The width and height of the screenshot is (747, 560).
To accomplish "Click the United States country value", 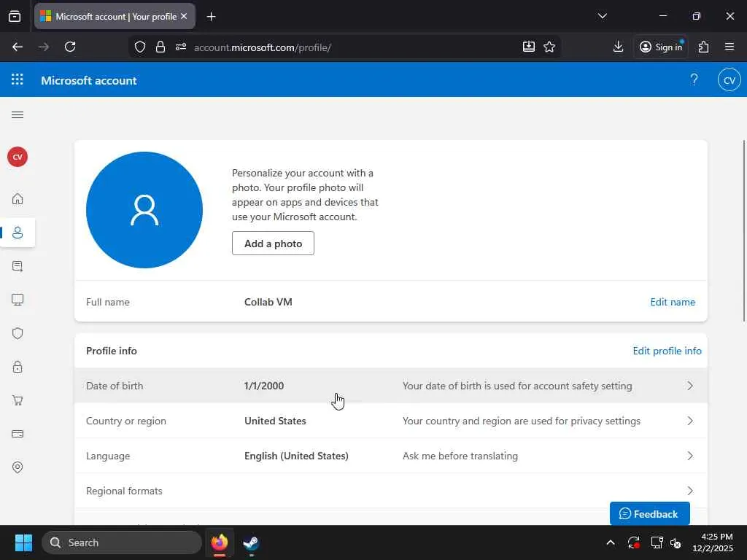I will coord(275,421).
